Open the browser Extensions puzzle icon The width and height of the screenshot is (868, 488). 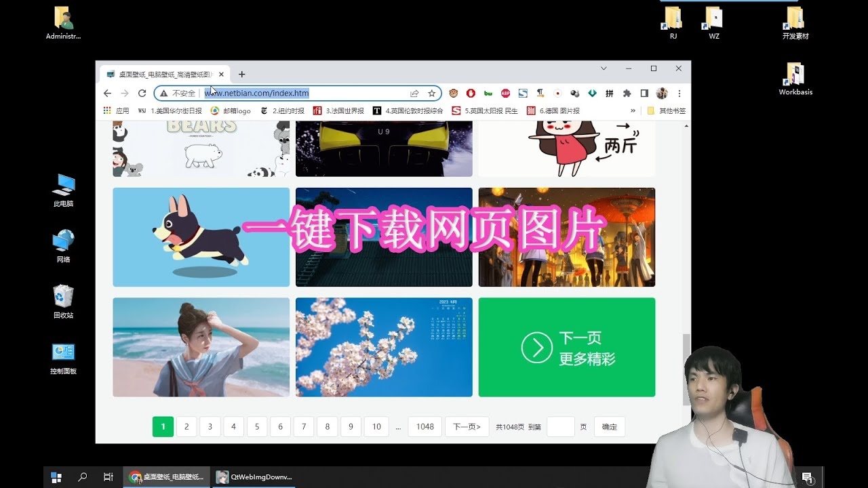point(627,93)
